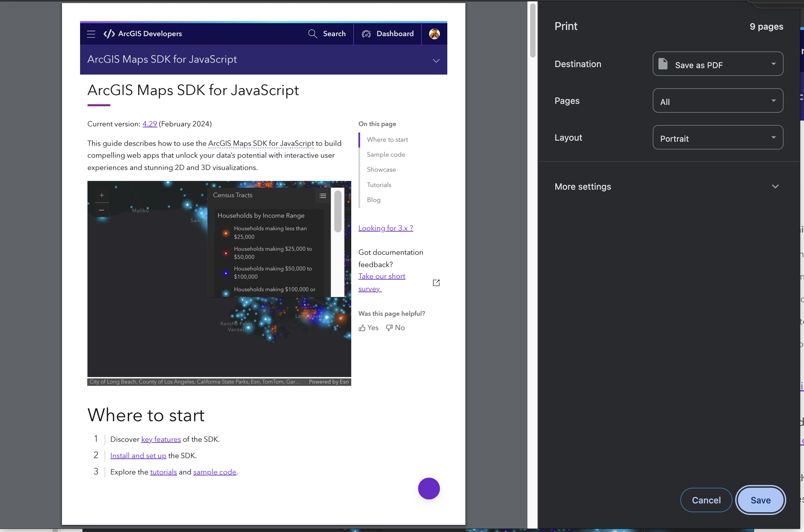Image resolution: width=804 pixels, height=532 pixels.
Task: Expand the ArcGIS Maps SDK banner chevron
Action: 436,61
